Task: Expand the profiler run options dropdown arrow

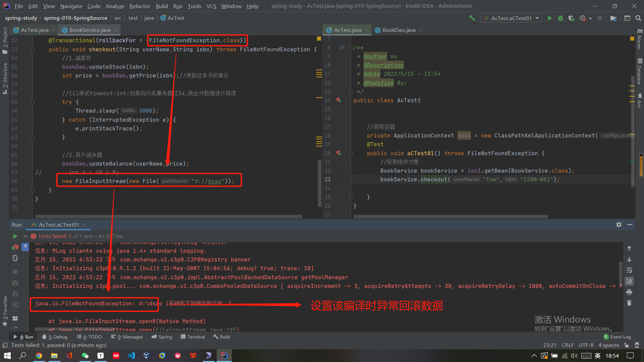Action: (590, 18)
